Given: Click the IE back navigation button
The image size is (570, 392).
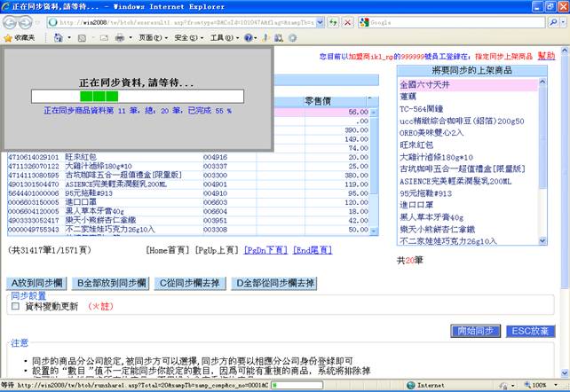Looking at the screenshot, I should 12,21.
